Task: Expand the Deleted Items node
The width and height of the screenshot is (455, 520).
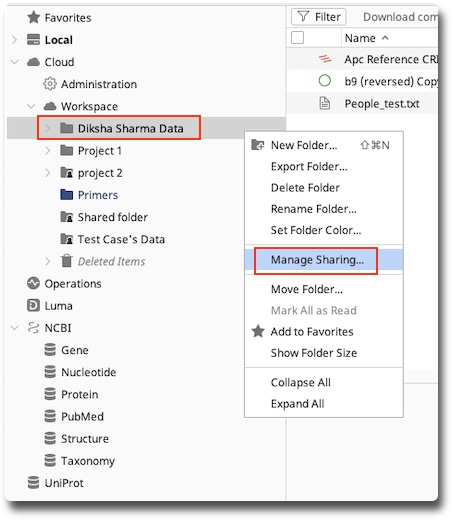Action: tap(48, 261)
